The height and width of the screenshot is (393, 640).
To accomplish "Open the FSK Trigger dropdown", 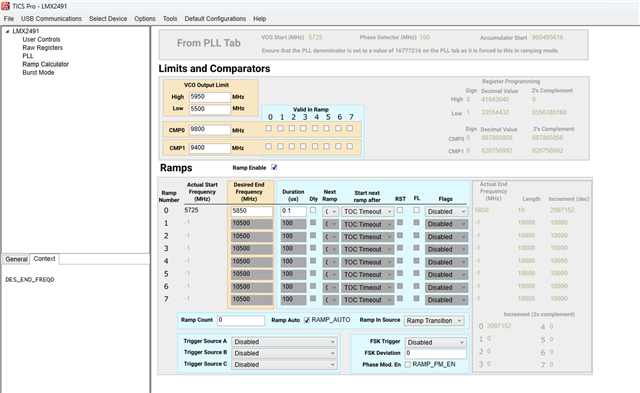I will click(x=436, y=342).
